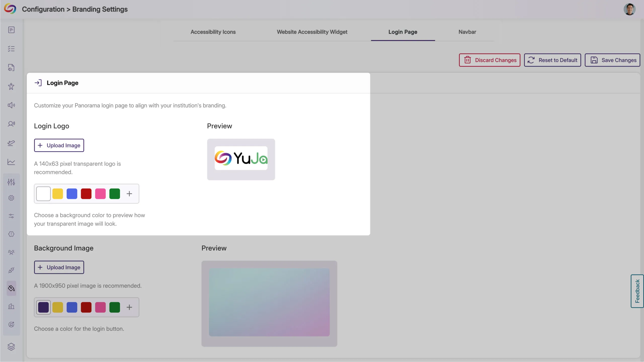This screenshot has width=644, height=362.
Task: Switch to Accessibility Icons tab
Action: pos(213,32)
